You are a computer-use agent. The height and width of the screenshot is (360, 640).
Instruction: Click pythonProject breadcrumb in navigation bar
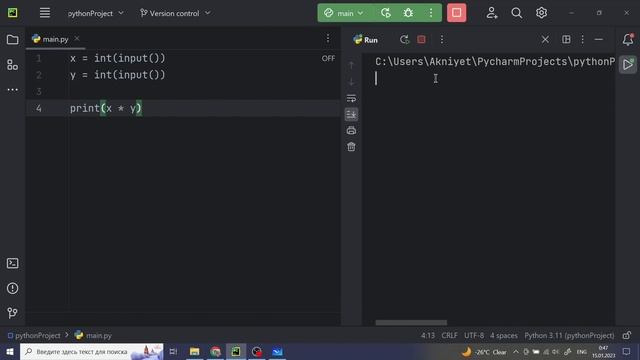34,336
